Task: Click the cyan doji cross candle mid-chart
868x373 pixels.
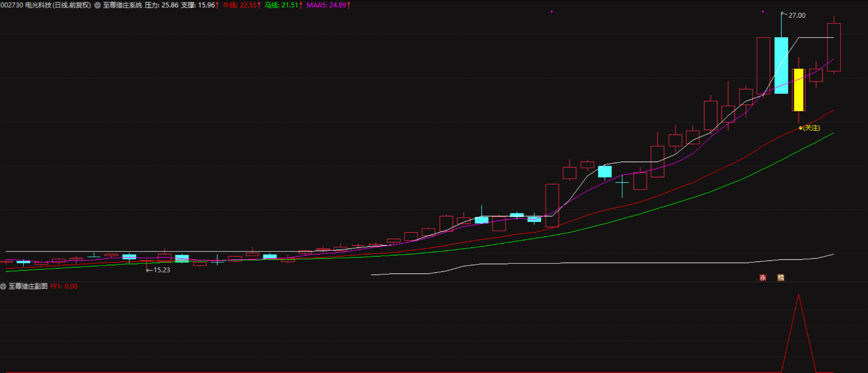Action: click(x=622, y=183)
